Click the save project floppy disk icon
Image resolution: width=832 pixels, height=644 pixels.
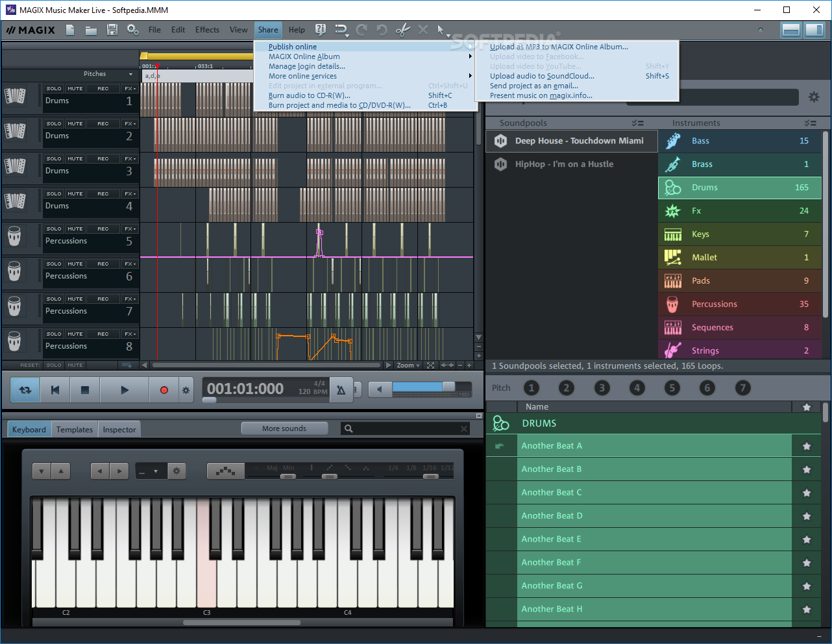pos(112,30)
